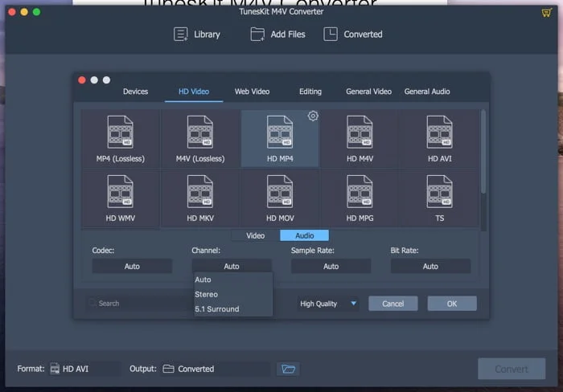Screen dimensions: 563x392
Task: Open the Sample Rate Auto dropdown
Action: [x=331, y=266]
